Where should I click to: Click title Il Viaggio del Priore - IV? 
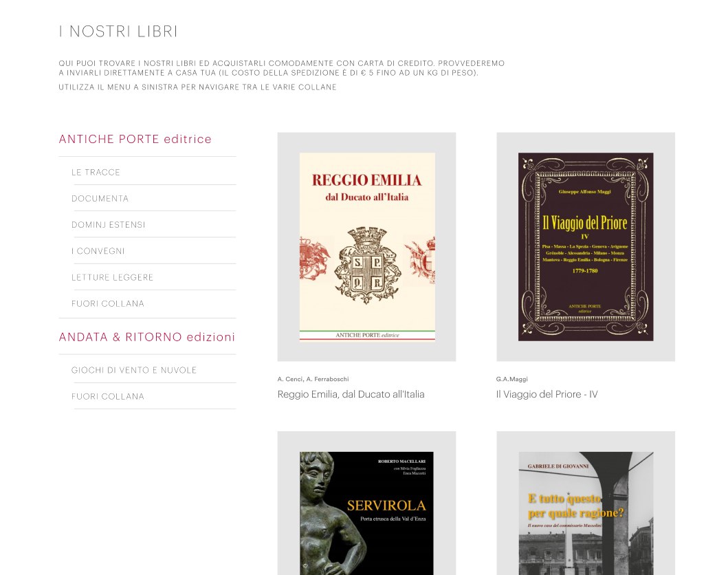click(547, 394)
